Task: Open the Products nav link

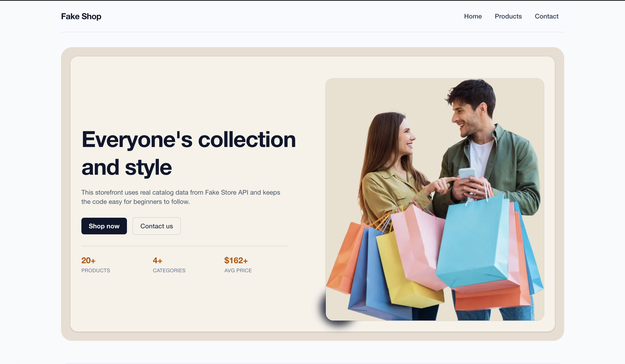Action: coord(508,16)
